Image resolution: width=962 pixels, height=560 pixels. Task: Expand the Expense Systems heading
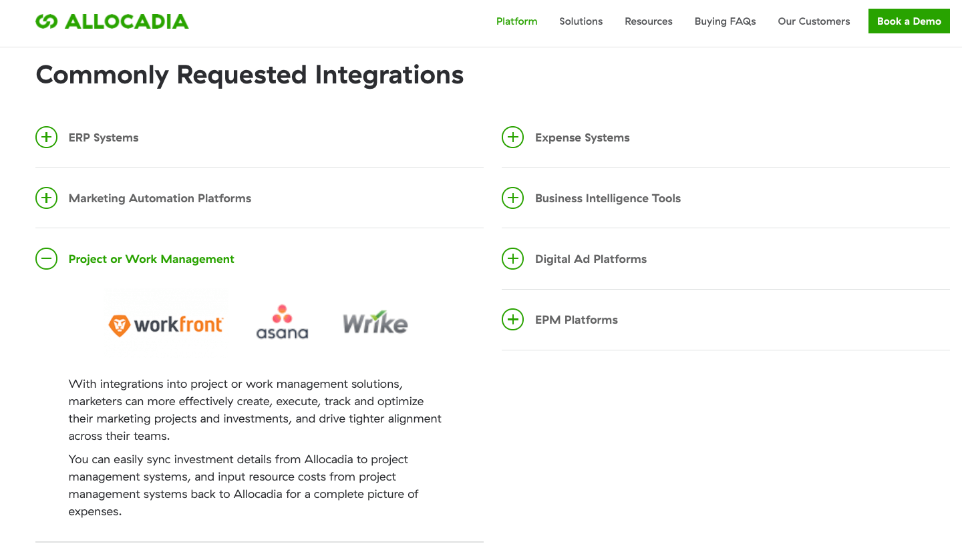[582, 137]
